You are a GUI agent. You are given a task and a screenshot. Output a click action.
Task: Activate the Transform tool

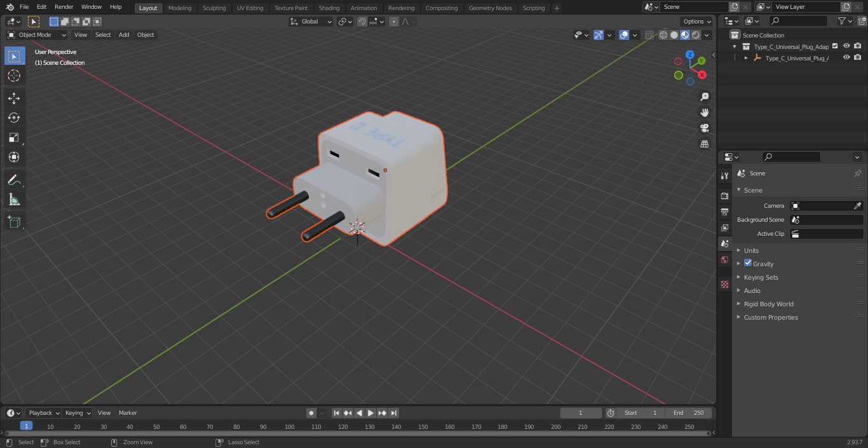click(x=14, y=157)
